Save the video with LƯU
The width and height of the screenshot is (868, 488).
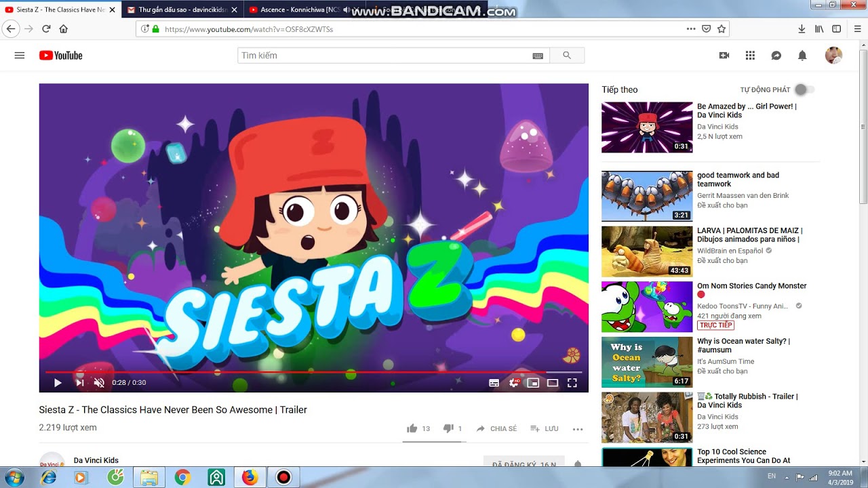(545, 428)
